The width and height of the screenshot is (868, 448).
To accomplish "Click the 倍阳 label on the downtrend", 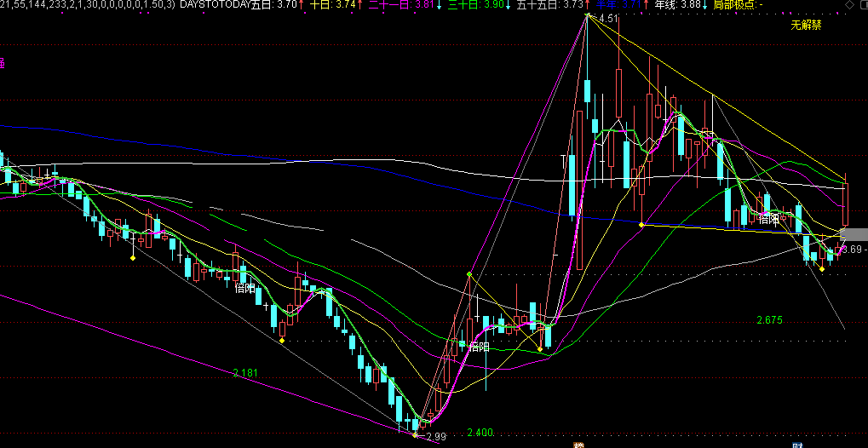I will (245, 288).
